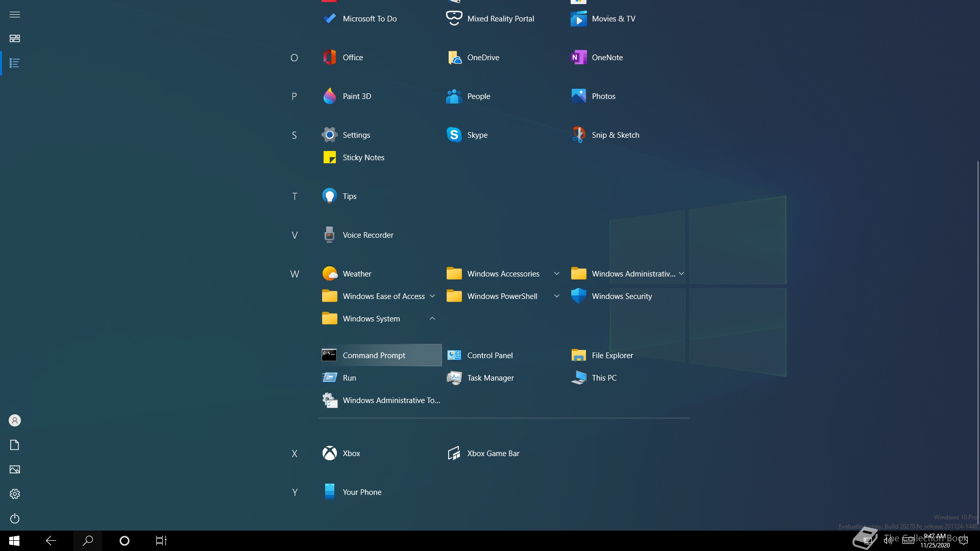Launch Task Manager
The height and width of the screenshot is (551, 980).
coord(504,378)
